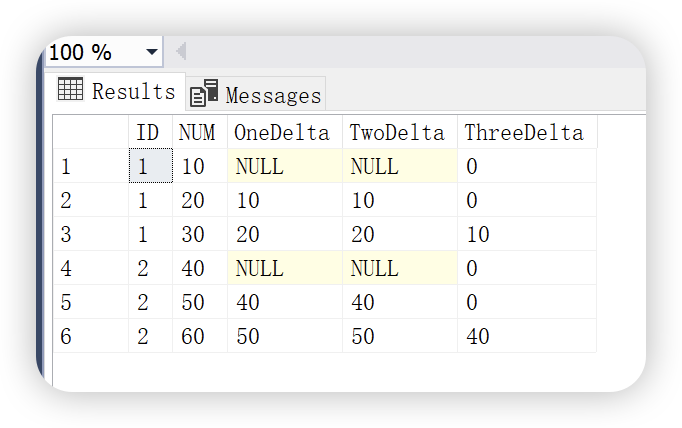Click the top-left select-all grid corner
The height and width of the screenshot is (428, 682).
pyautogui.click(x=90, y=133)
